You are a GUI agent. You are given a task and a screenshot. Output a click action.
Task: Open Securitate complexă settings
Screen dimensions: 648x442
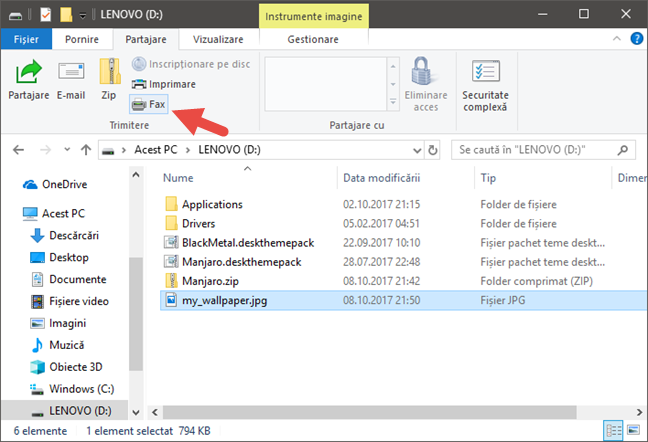coord(485,86)
